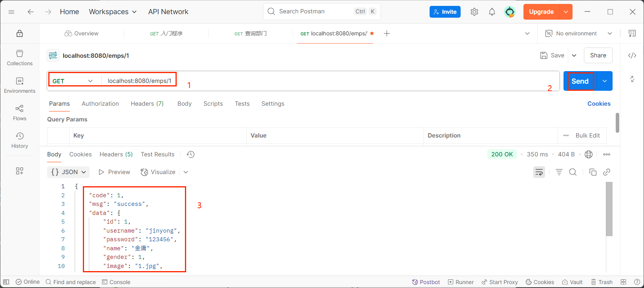This screenshot has height=288, width=644.
Task: Search within the response body icon
Action: pos(573,172)
